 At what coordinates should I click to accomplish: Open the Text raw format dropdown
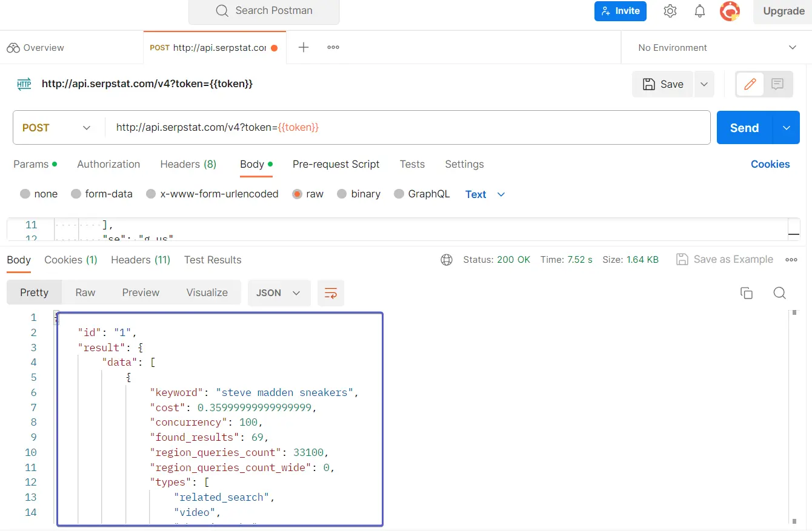pyautogui.click(x=485, y=194)
